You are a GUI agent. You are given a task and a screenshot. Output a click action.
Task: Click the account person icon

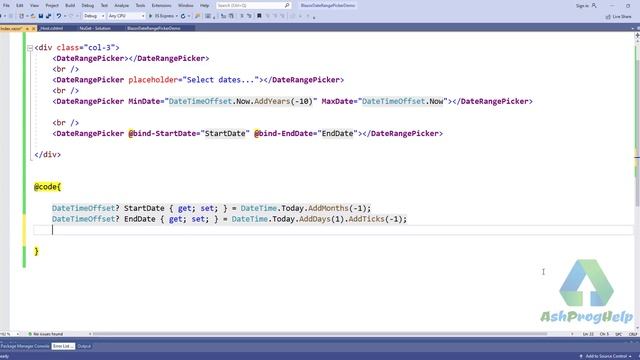(594, 6)
